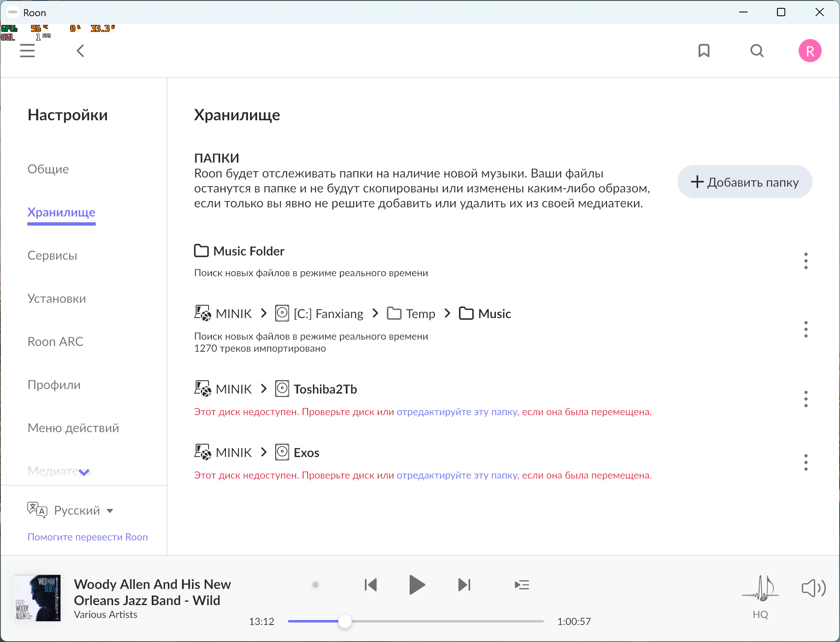
Task: Open three-dot menu for Toshiba2Tb
Action: [806, 399]
